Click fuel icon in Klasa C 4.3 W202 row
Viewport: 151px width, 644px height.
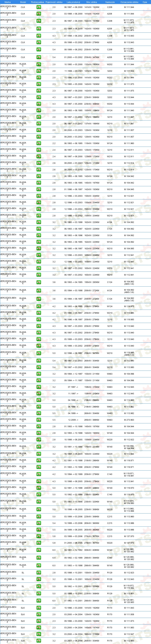tap(39, 104)
